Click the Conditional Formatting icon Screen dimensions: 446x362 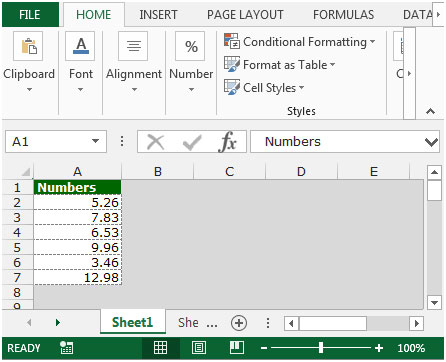(x=232, y=41)
